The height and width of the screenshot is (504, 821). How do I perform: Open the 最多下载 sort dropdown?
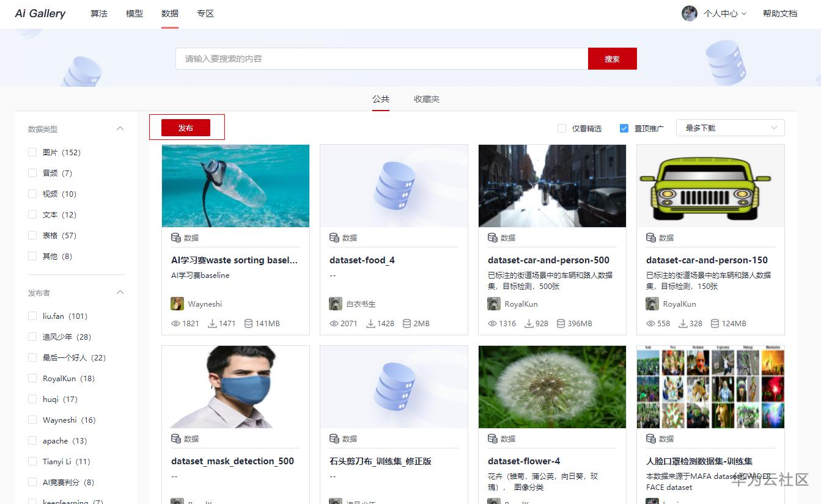pos(730,128)
